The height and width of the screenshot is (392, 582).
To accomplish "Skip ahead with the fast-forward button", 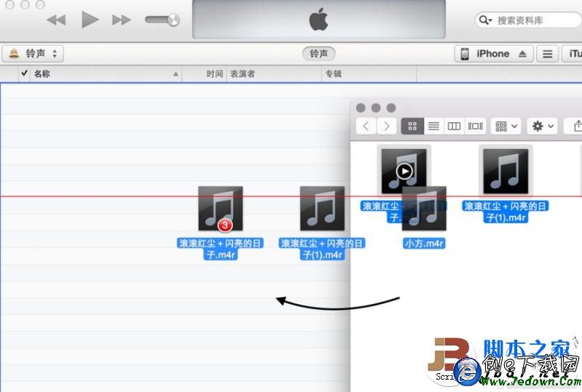I will (x=121, y=20).
